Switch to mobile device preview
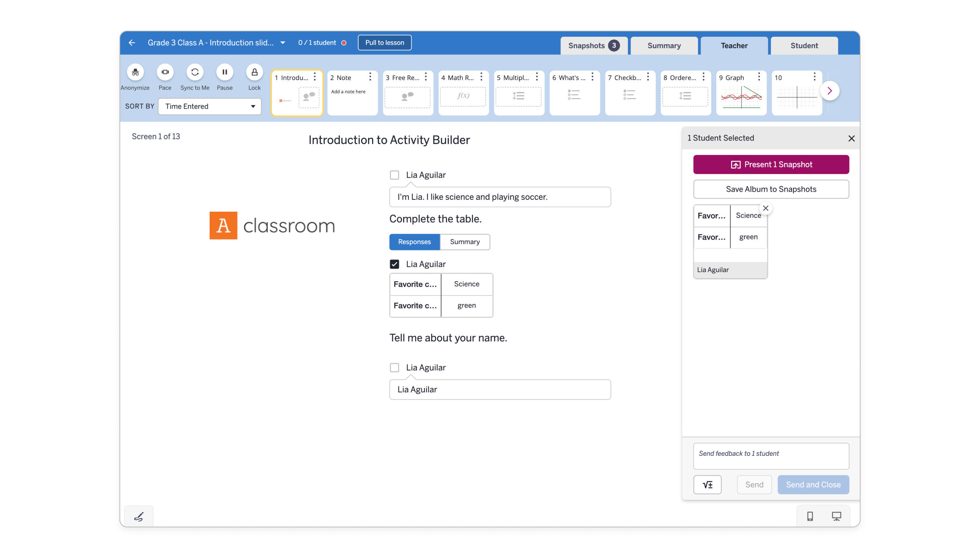The width and height of the screenshot is (980, 558). tap(809, 516)
